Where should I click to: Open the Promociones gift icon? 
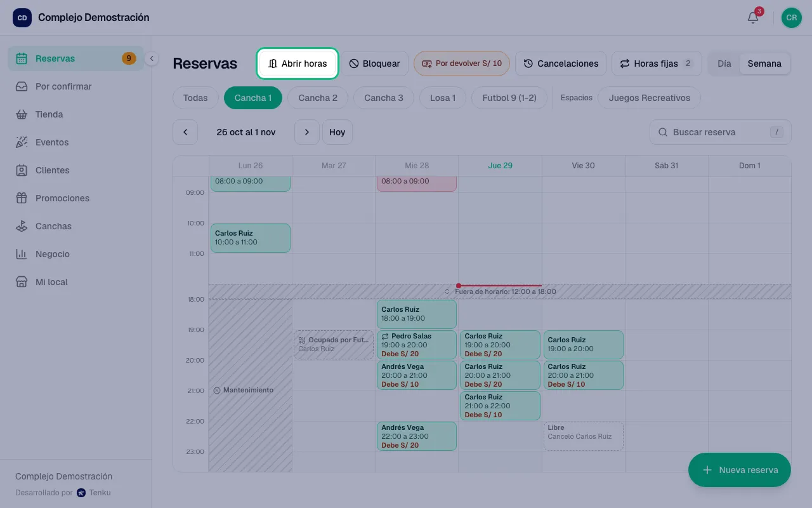[22, 198]
